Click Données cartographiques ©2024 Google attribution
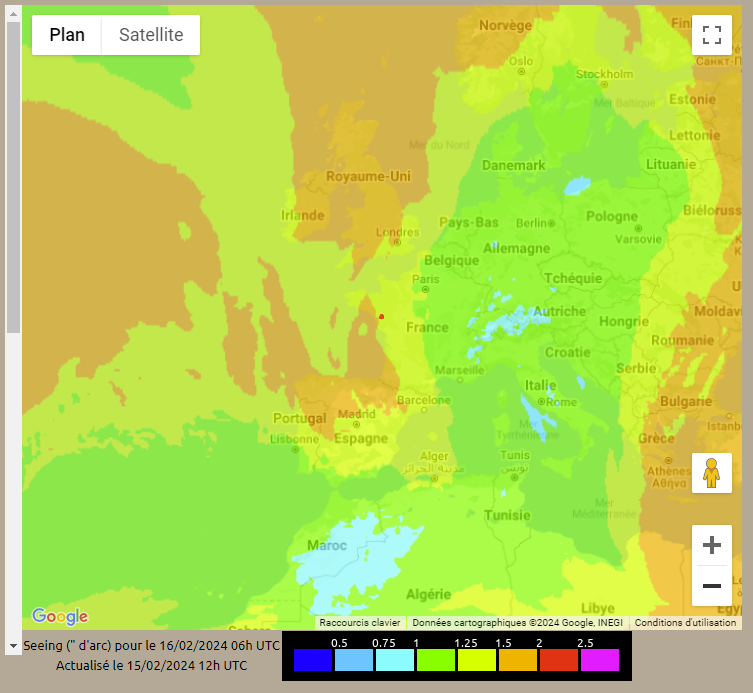Image resolution: width=753 pixels, height=693 pixels. 517,623
